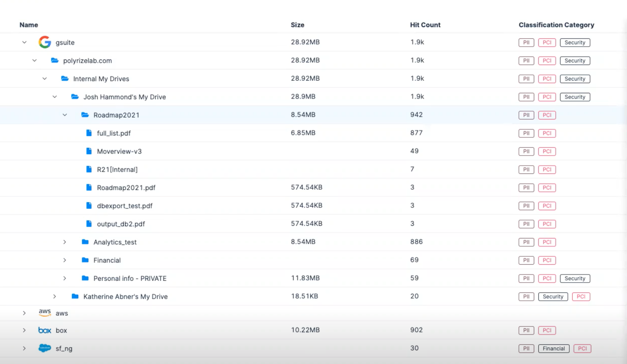Expand the sf_ng data source

(x=24, y=348)
